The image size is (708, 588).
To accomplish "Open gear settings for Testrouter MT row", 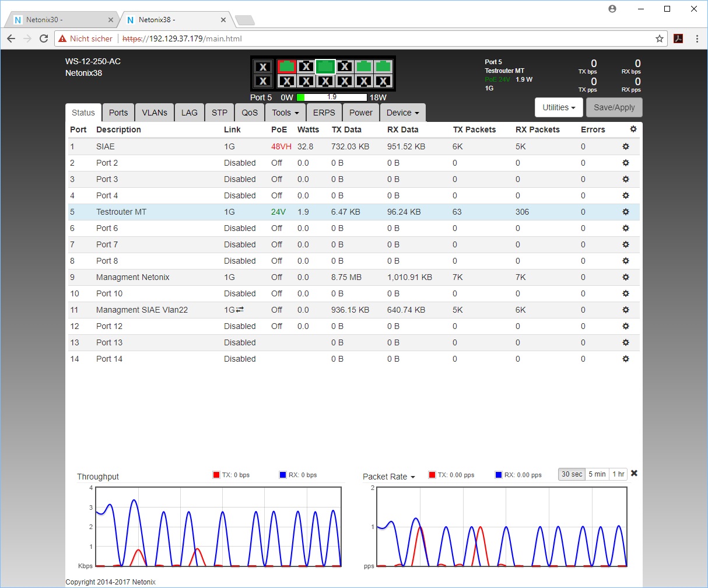I will pyautogui.click(x=626, y=212).
